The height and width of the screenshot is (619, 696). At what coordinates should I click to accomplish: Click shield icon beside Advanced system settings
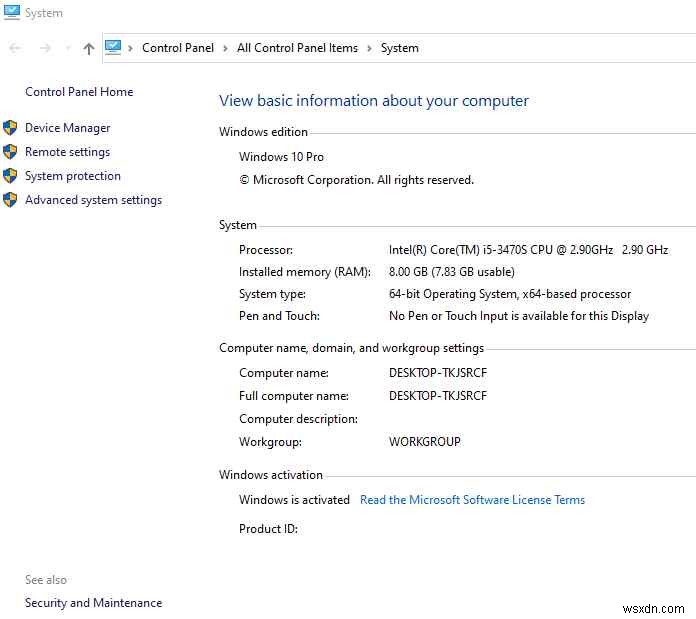pyautogui.click(x=10, y=200)
